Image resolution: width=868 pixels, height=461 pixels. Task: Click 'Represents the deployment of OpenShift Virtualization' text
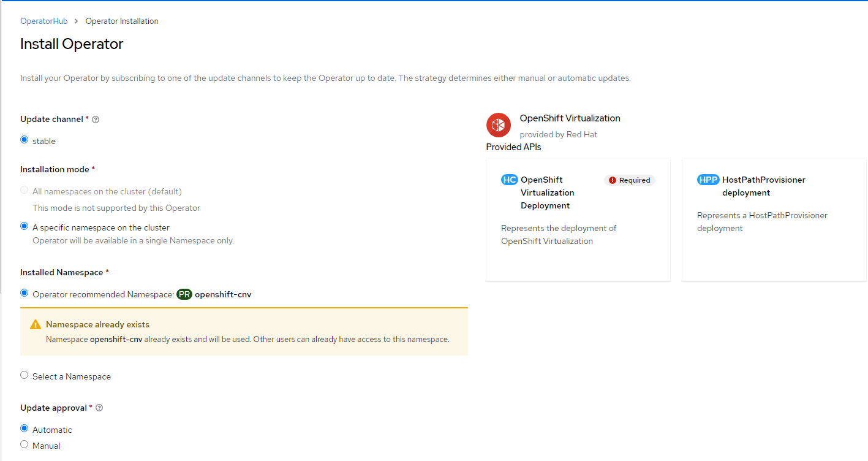click(x=559, y=235)
